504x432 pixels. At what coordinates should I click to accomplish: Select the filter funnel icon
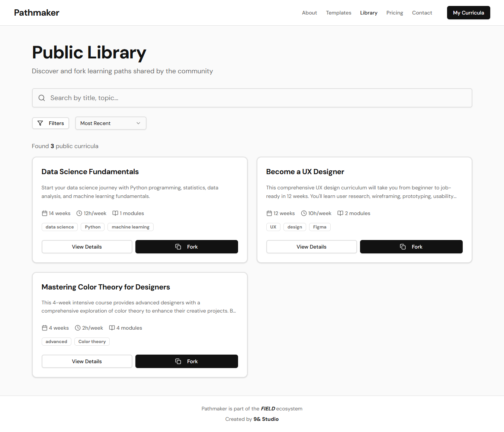tap(41, 123)
